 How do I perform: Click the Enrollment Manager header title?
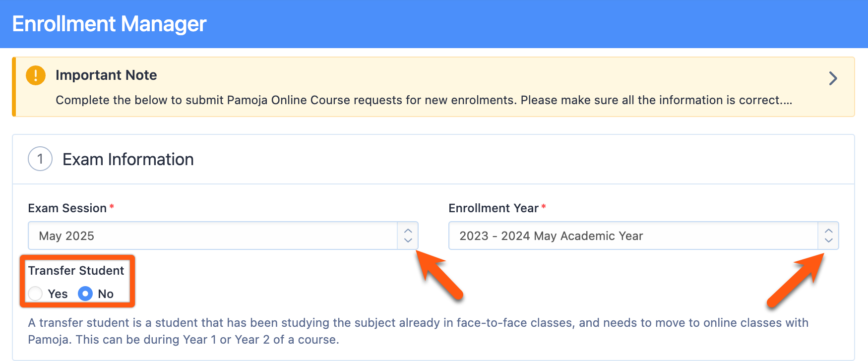pos(109,24)
